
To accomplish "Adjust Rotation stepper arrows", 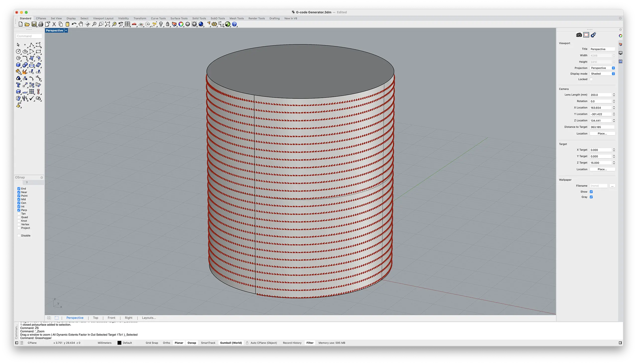I will (x=614, y=101).
